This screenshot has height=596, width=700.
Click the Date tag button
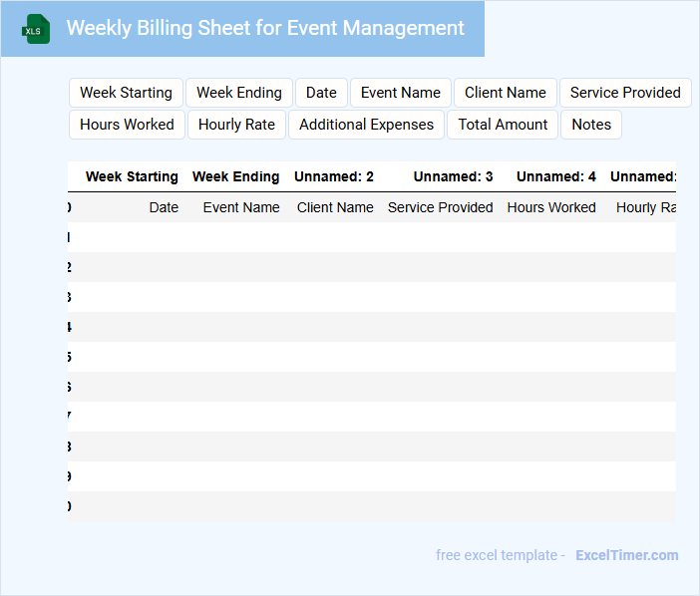[x=321, y=93]
